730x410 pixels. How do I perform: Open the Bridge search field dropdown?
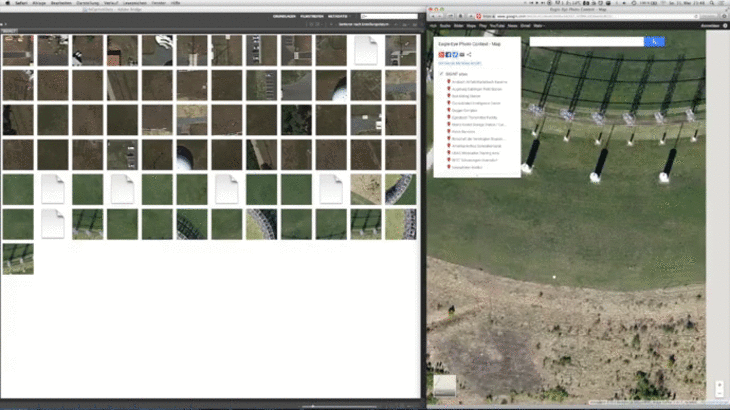click(x=364, y=18)
